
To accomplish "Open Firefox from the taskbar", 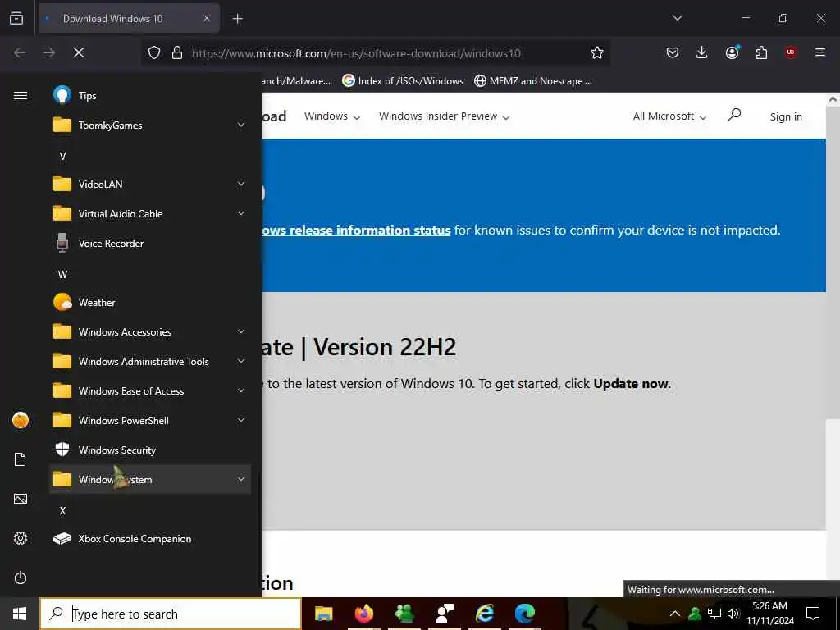I will 363,614.
